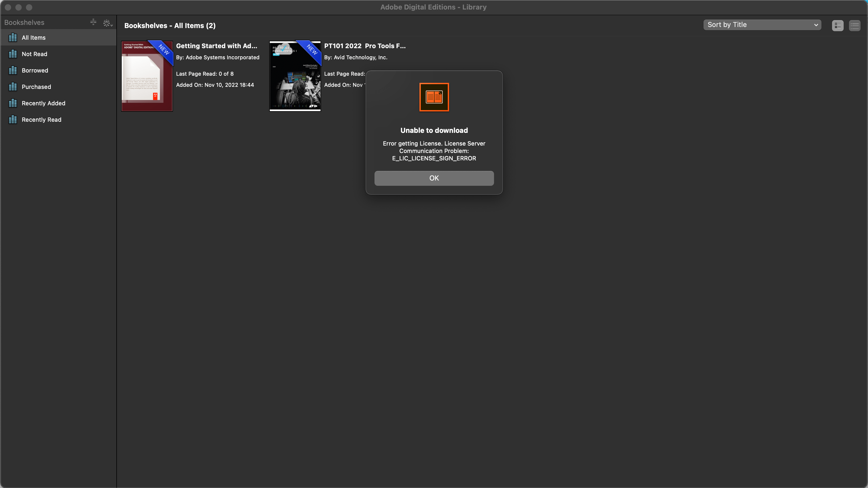Switch library to list view
Viewport: 868px width, 488px height.
tap(855, 25)
